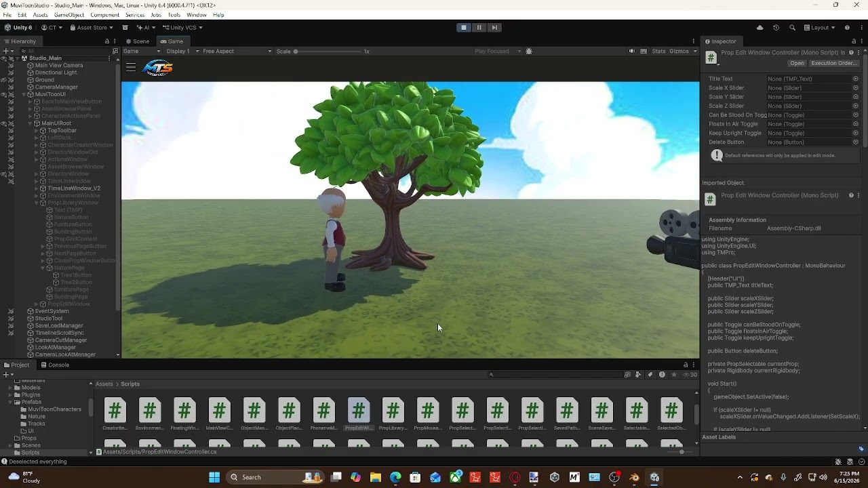Viewport: 868px width, 488px height.
Task: Click the hamburger menu icon in the game UI
Action: (x=131, y=67)
